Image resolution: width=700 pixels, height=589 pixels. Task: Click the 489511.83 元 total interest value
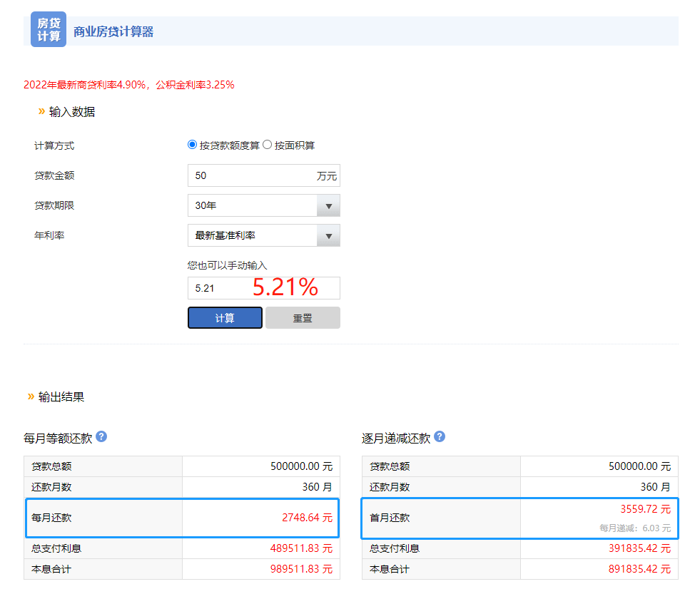(301, 548)
